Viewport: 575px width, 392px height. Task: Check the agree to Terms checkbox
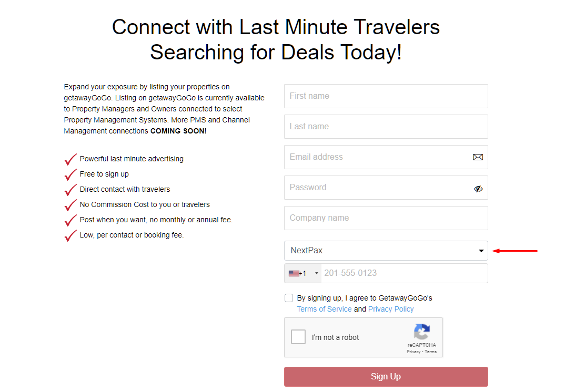pos(289,298)
